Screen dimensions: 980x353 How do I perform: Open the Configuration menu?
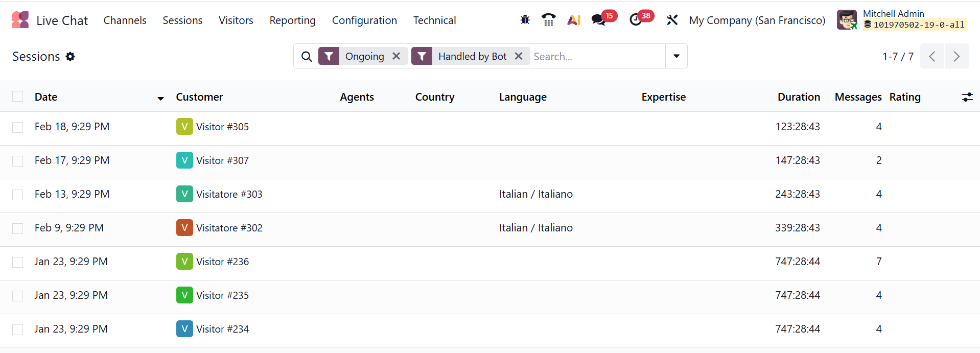(x=364, y=20)
